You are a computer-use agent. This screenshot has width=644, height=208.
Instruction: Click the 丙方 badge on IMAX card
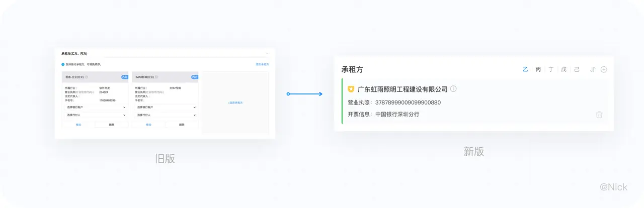[195, 77]
